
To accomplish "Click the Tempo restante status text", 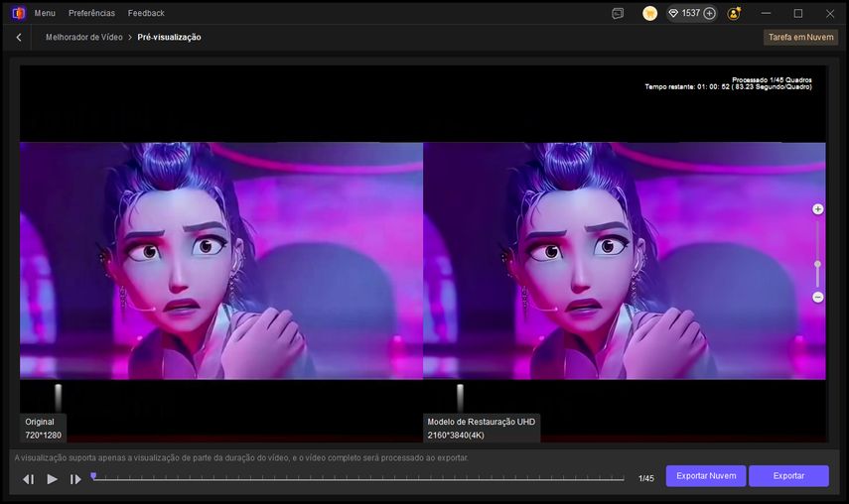I will 728,86.
